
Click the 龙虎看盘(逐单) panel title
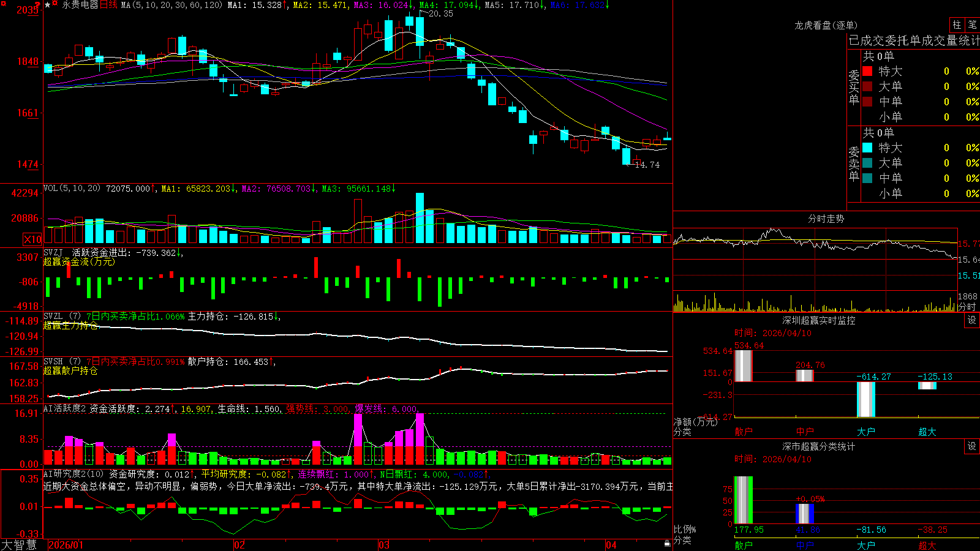pyautogui.click(x=826, y=25)
